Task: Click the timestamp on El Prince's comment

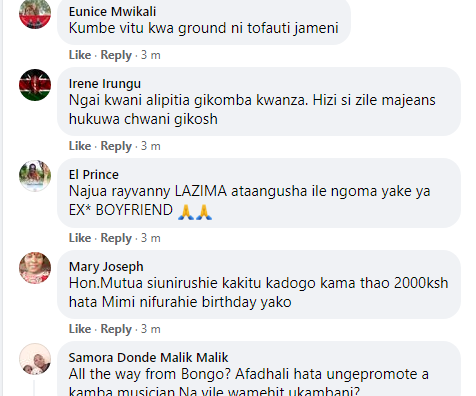Action: (x=151, y=238)
